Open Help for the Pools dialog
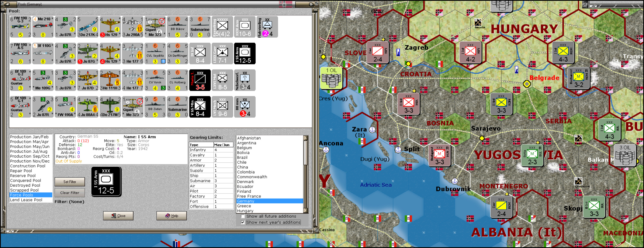The image size is (644, 248). pyautogui.click(x=172, y=216)
